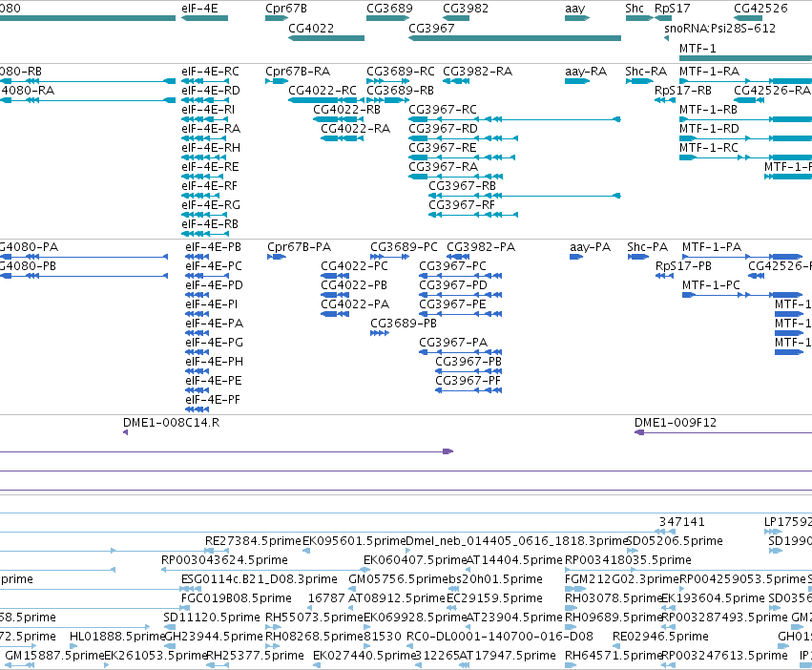Click transcript Cpr67B-RA
The height and width of the screenshot is (670, 812).
click(298, 72)
